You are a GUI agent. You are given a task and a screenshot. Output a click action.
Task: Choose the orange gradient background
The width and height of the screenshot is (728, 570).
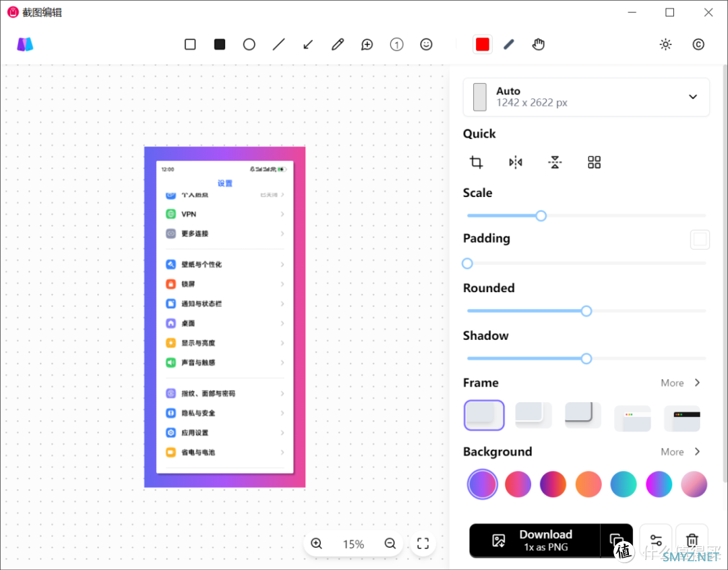(588, 484)
